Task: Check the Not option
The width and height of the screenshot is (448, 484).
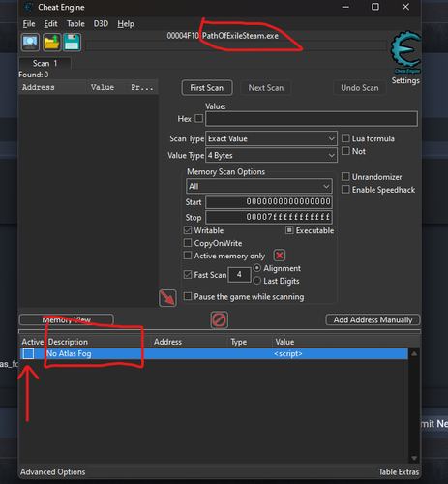Action: (x=345, y=151)
